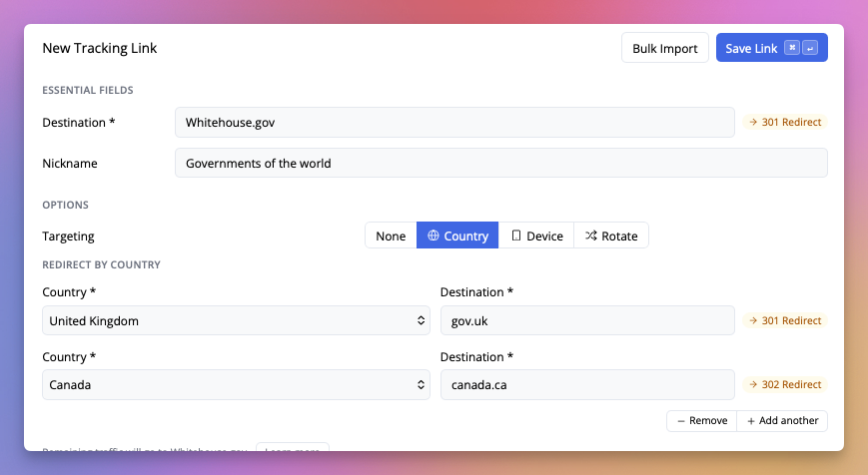
Task: Edit the Whitehouse.gov destination field
Action: (454, 123)
